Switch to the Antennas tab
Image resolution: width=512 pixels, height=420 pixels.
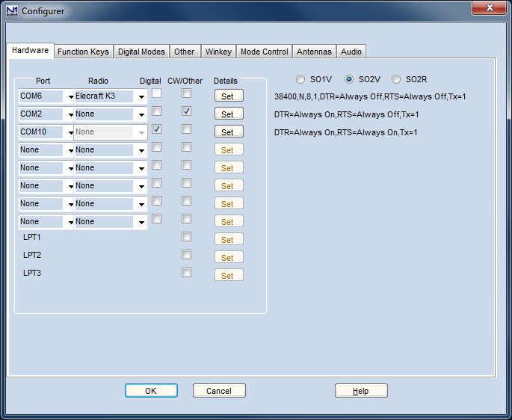[314, 52]
